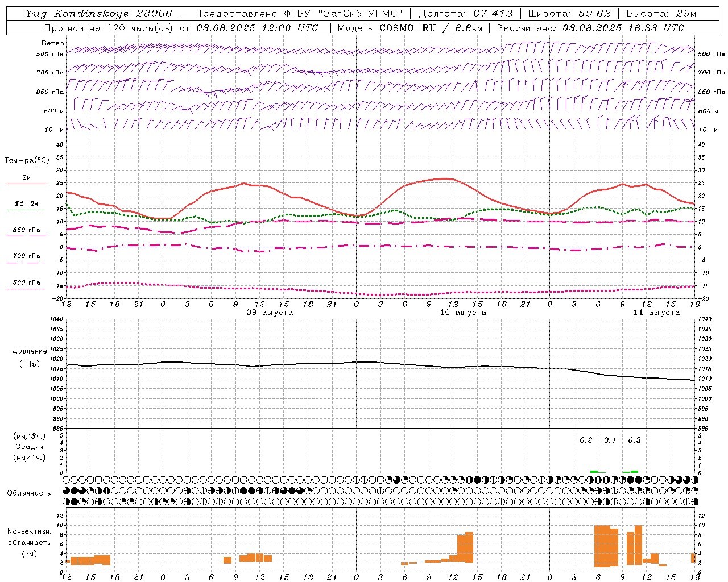Click the date label 11 августа

[x=656, y=313]
